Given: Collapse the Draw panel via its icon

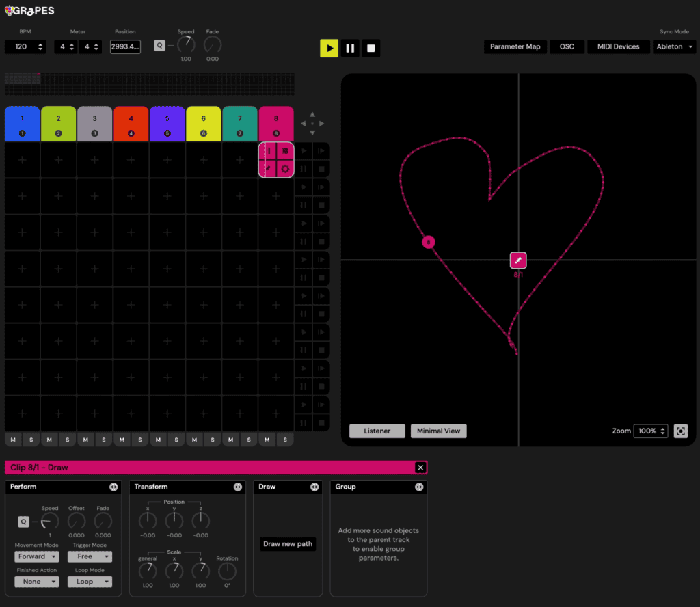Looking at the screenshot, I should [x=314, y=487].
